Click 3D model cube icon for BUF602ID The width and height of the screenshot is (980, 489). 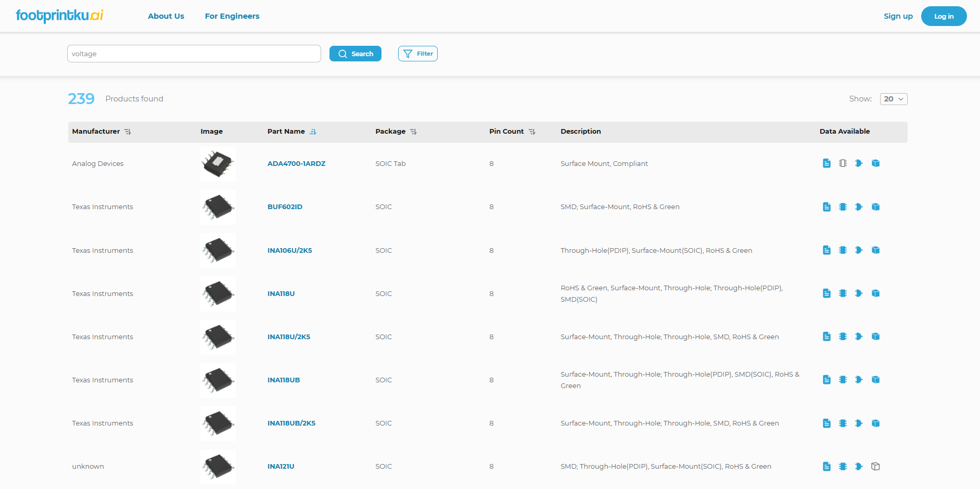[x=875, y=207]
